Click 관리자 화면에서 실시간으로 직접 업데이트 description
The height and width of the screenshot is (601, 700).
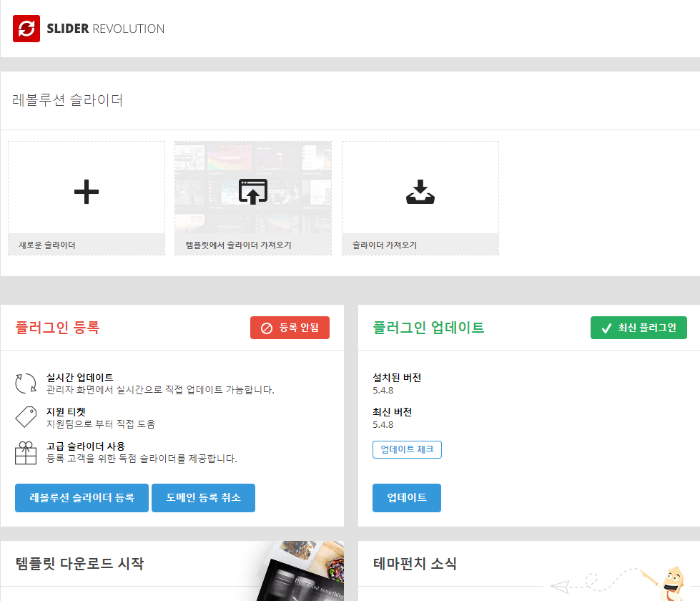pyautogui.click(x=160, y=390)
